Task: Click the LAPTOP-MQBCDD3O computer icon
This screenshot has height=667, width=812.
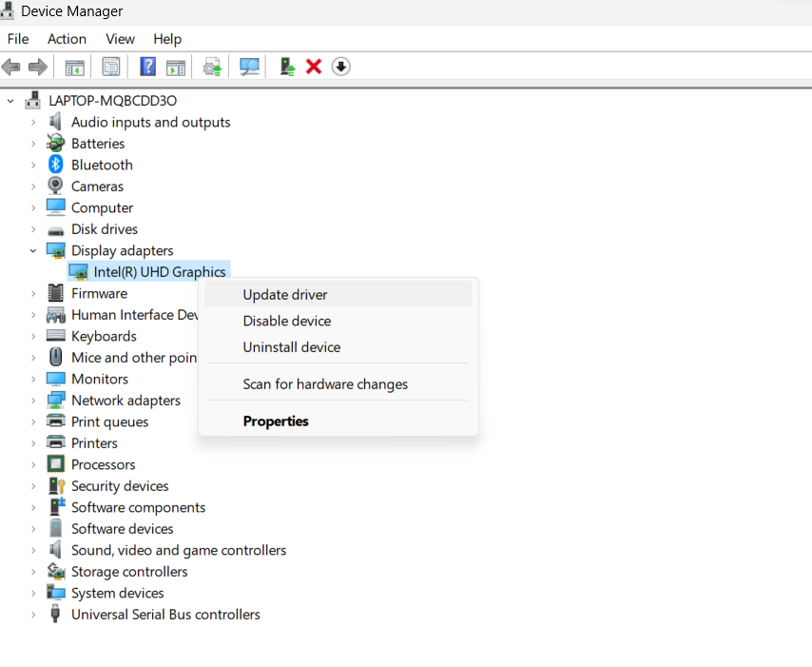Action: pos(32,100)
